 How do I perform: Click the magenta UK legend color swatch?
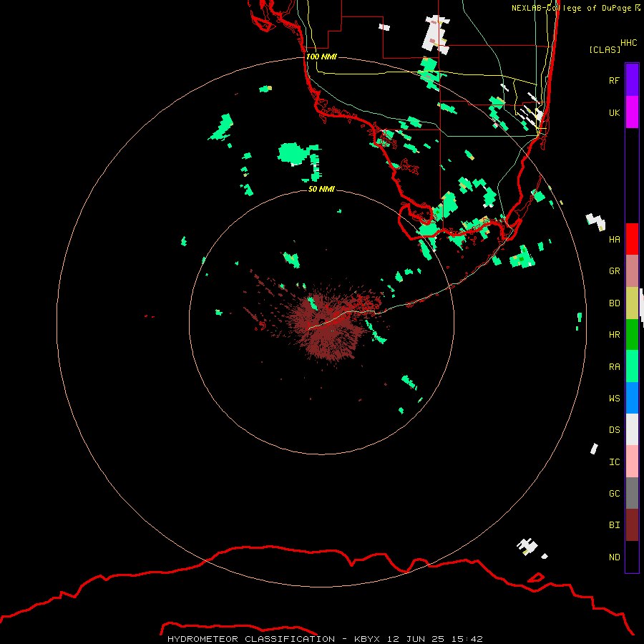coord(632,112)
